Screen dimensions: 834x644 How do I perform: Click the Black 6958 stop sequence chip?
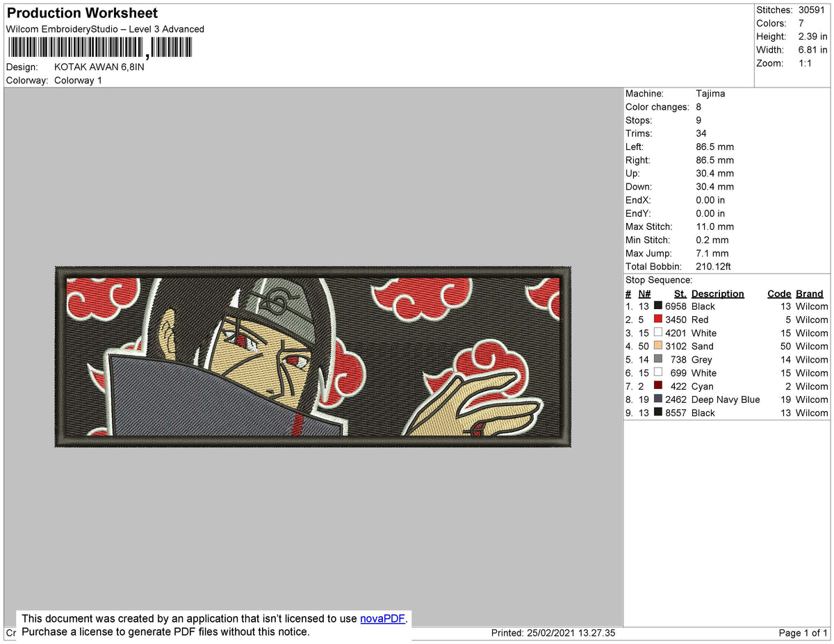click(x=657, y=306)
